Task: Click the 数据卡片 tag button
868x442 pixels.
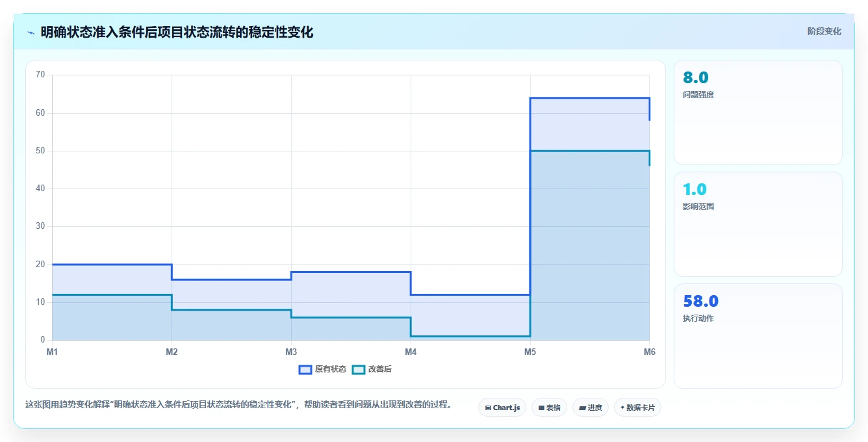Action: click(x=637, y=408)
